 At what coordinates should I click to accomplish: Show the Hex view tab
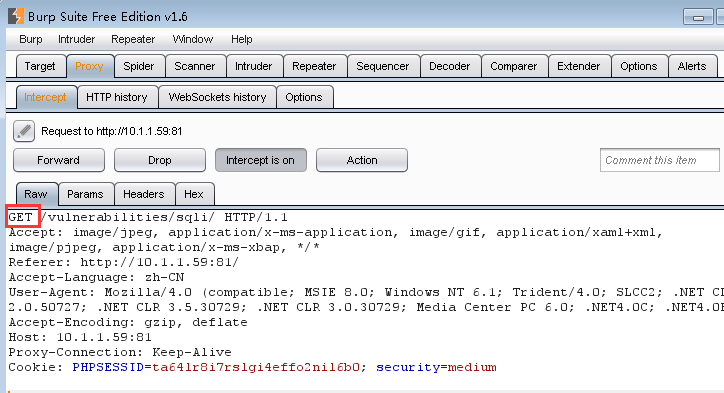[x=194, y=194]
